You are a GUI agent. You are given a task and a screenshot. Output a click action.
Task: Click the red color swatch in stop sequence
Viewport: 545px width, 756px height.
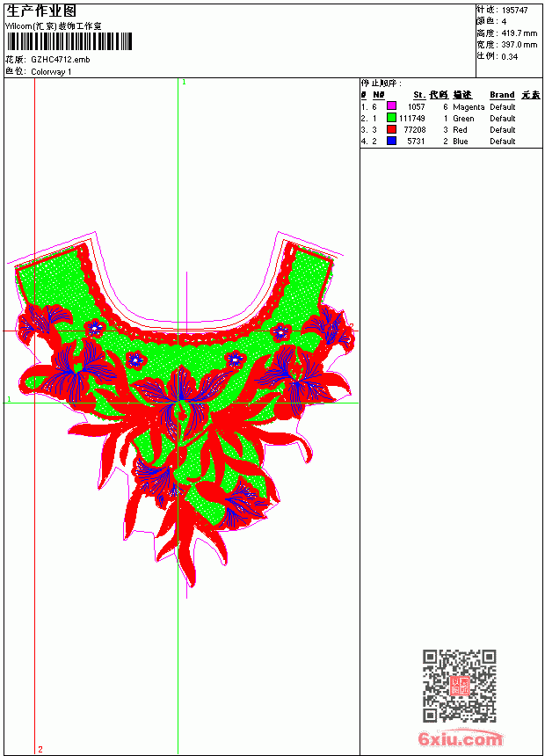click(x=391, y=129)
